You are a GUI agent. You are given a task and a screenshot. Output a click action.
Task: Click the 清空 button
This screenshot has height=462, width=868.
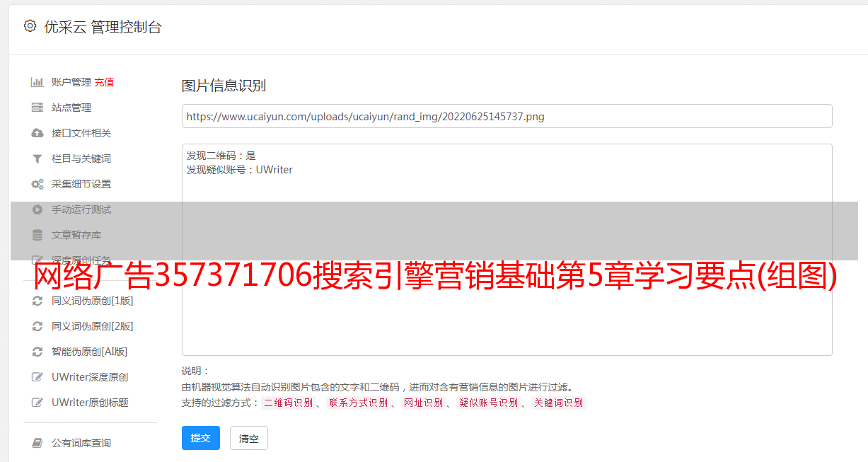tap(249, 438)
